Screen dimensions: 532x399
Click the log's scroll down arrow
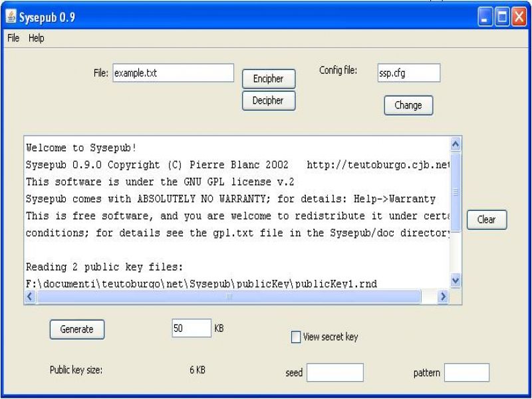point(456,281)
